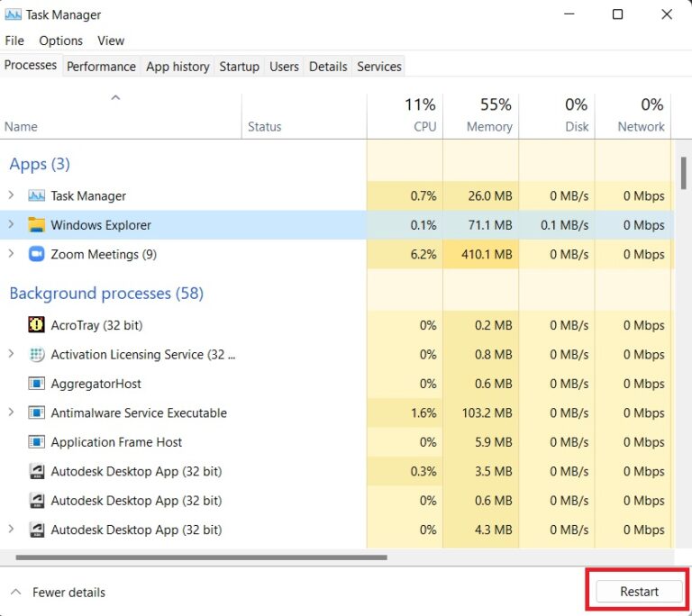Click the 6.2% CPU cell
The image size is (692, 616).
click(x=405, y=254)
